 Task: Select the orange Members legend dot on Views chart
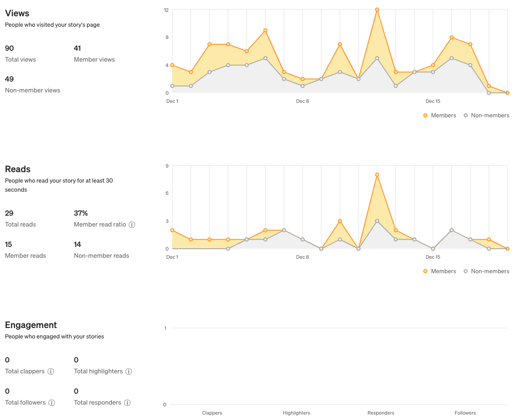click(425, 115)
